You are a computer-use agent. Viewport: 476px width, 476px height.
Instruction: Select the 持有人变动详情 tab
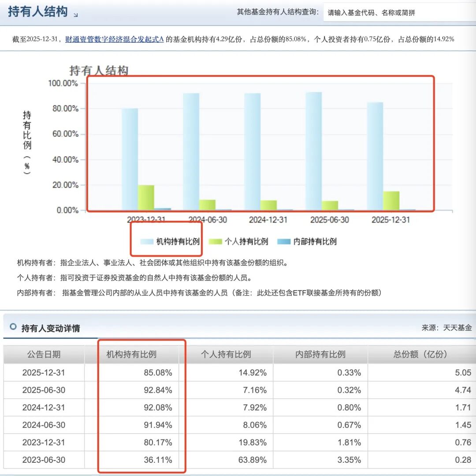50,328
